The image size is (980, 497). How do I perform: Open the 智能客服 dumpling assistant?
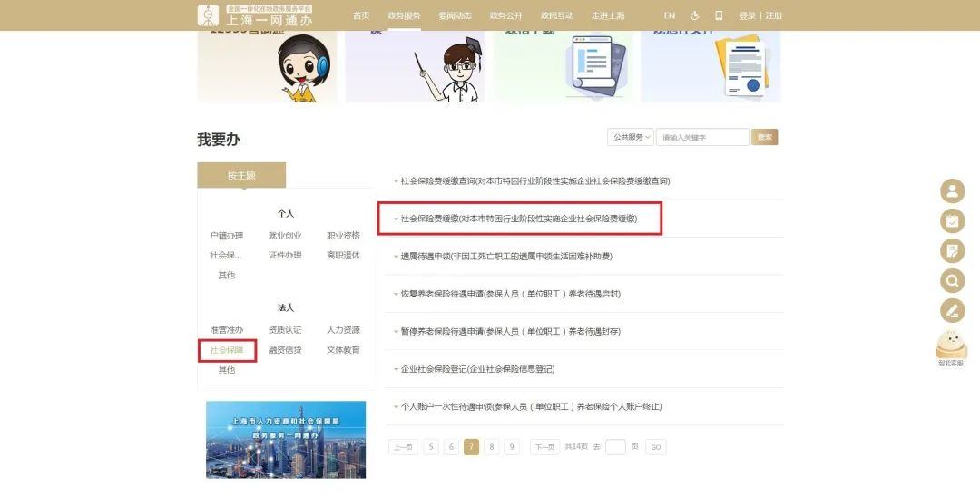pos(951,348)
